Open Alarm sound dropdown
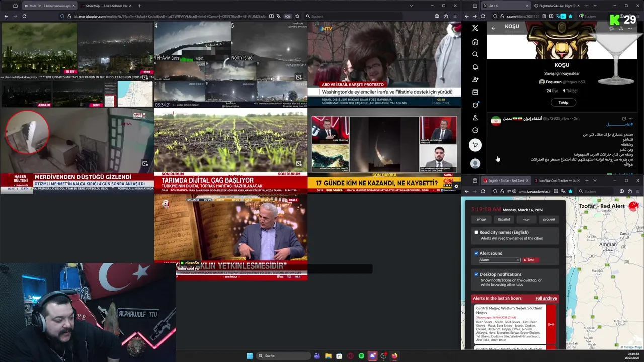This screenshot has width=644, height=362. pyautogui.click(x=500, y=260)
